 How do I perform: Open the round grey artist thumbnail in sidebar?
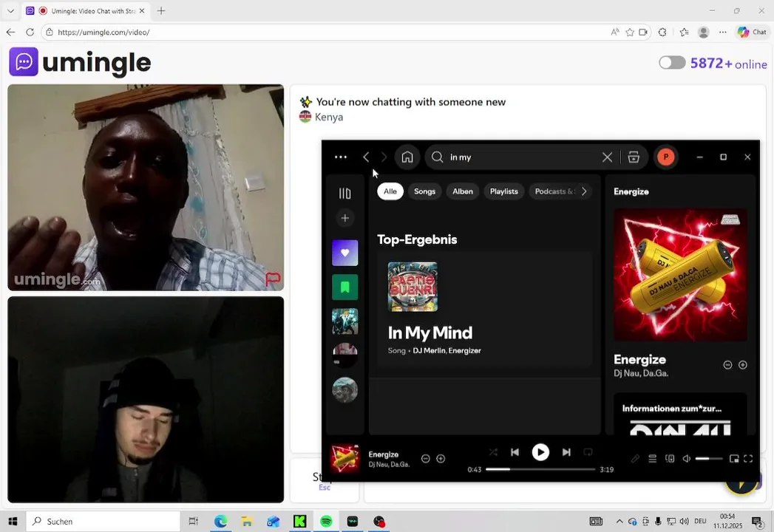[344, 390]
